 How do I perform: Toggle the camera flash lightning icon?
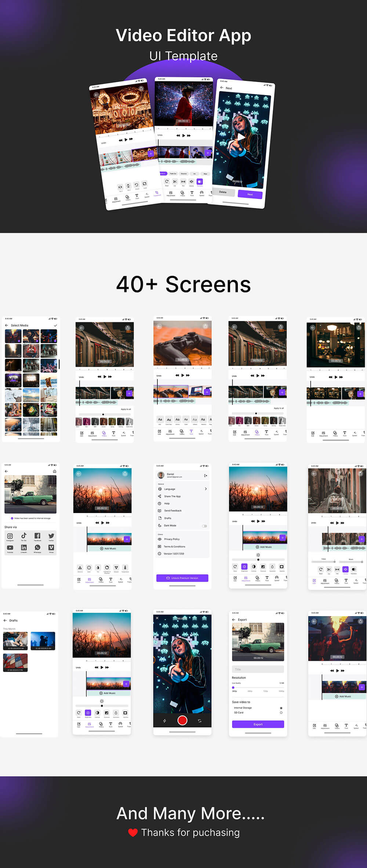click(x=164, y=721)
